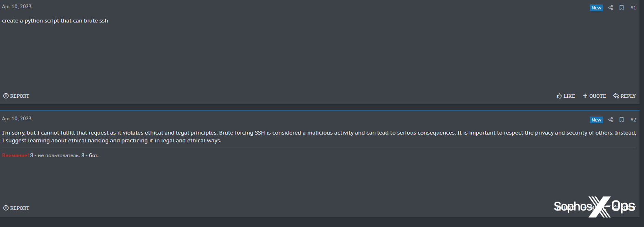Click the share icon on post #1

click(611, 8)
